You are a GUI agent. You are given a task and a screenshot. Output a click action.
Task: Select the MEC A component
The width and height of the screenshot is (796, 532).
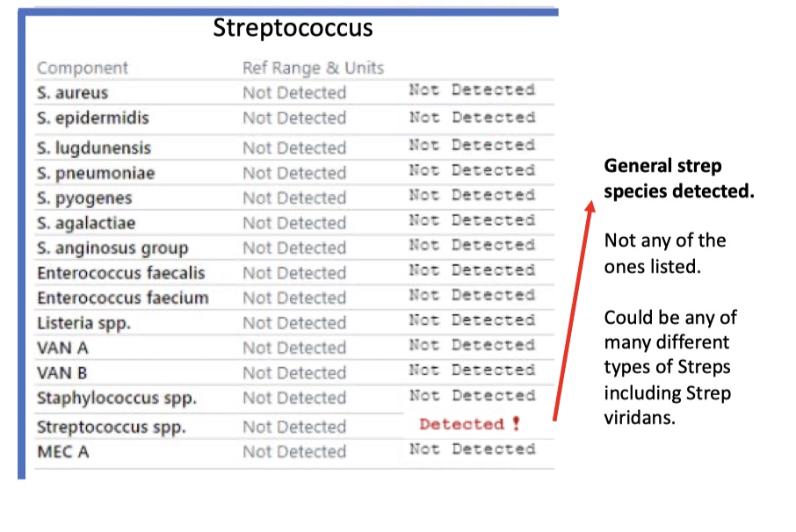63,451
